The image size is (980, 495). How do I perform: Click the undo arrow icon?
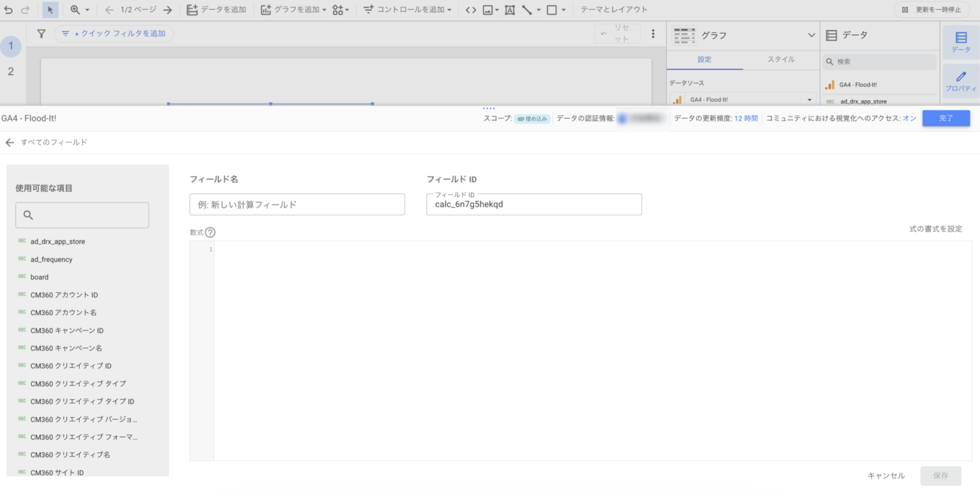(x=8, y=10)
